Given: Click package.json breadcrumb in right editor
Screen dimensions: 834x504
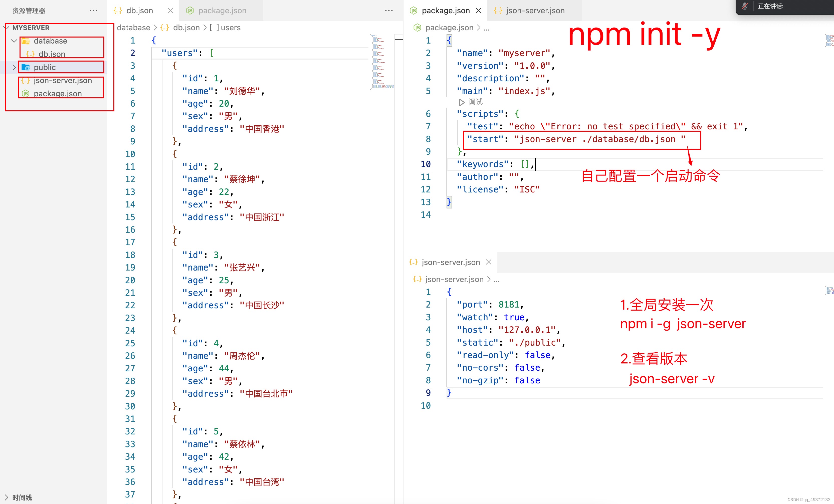Looking at the screenshot, I should (x=449, y=28).
